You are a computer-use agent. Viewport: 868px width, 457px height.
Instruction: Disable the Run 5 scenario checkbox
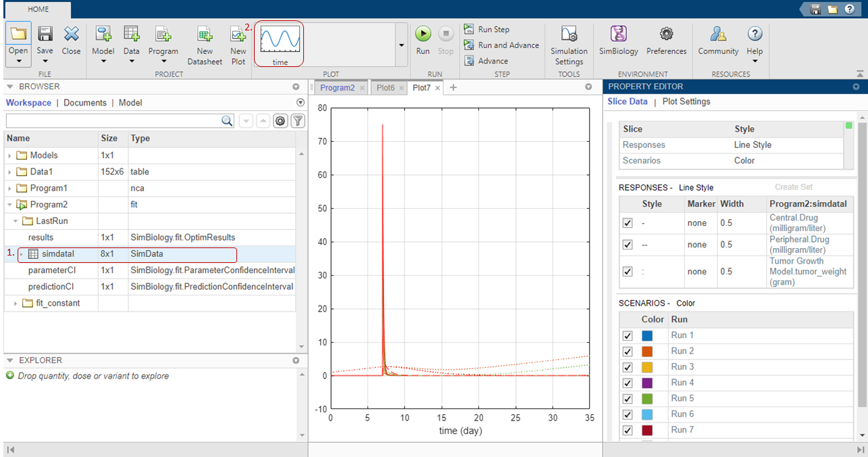(x=628, y=398)
